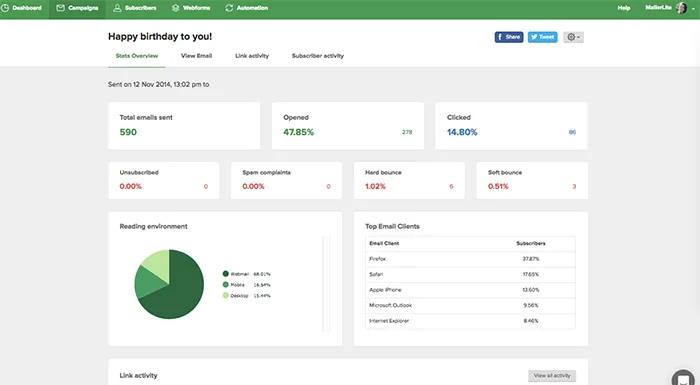Click the Subscribers person icon
The height and width of the screenshot is (385, 700).
click(117, 8)
